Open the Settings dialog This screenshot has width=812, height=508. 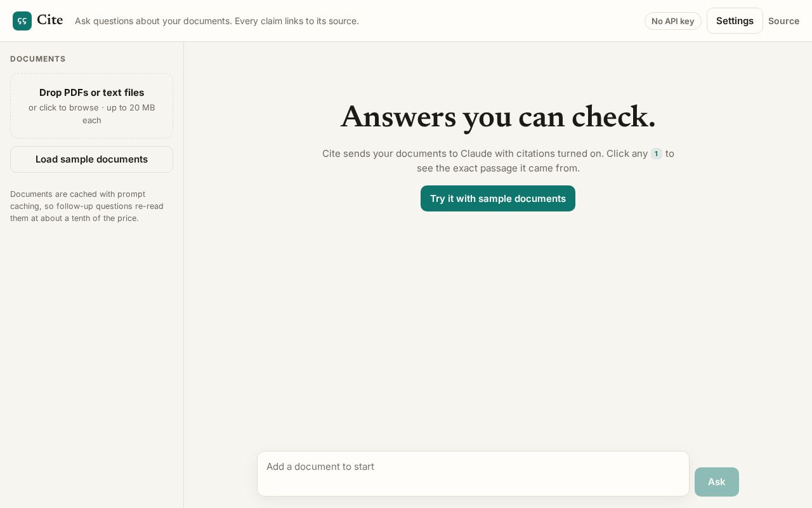pos(735,21)
